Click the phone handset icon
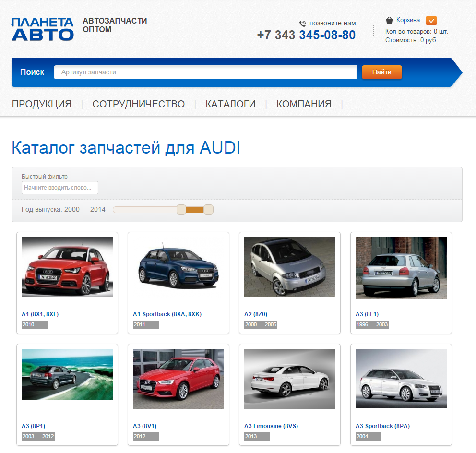The width and height of the screenshot is (476, 453). click(303, 24)
